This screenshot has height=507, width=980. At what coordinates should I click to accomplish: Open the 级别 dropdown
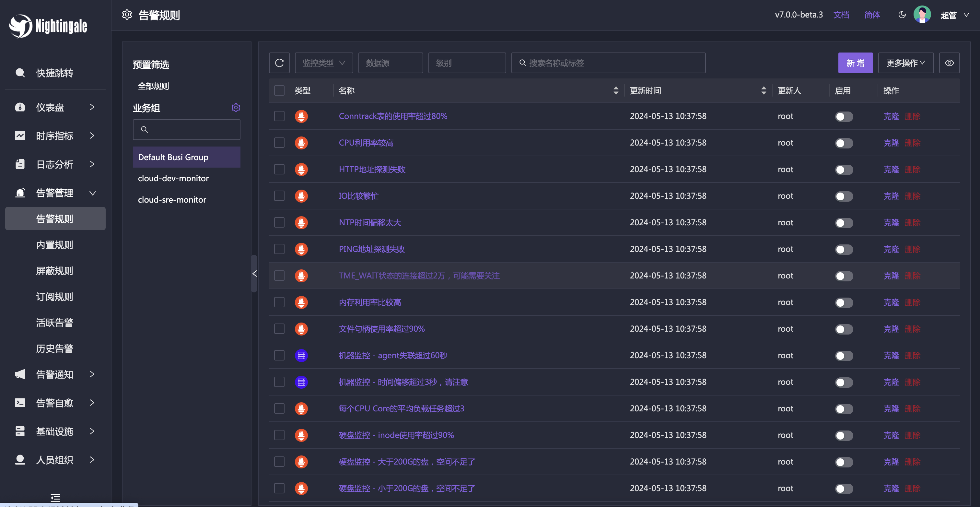pos(467,63)
